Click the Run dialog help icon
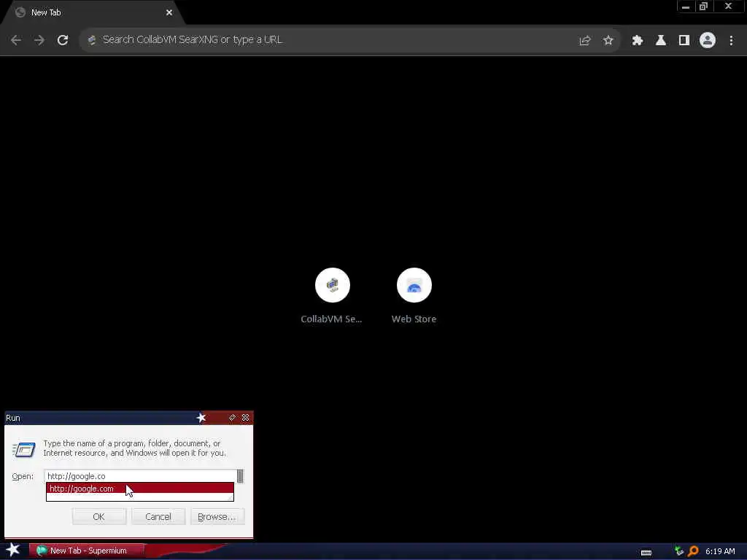 click(x=232, y=418)
